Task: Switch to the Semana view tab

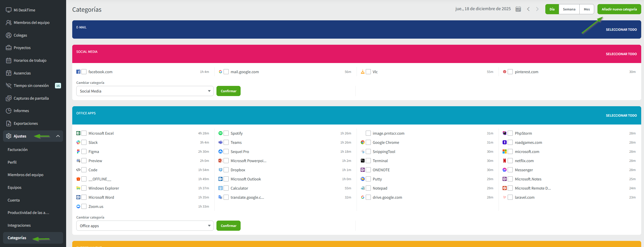Action: pos(569,9)
